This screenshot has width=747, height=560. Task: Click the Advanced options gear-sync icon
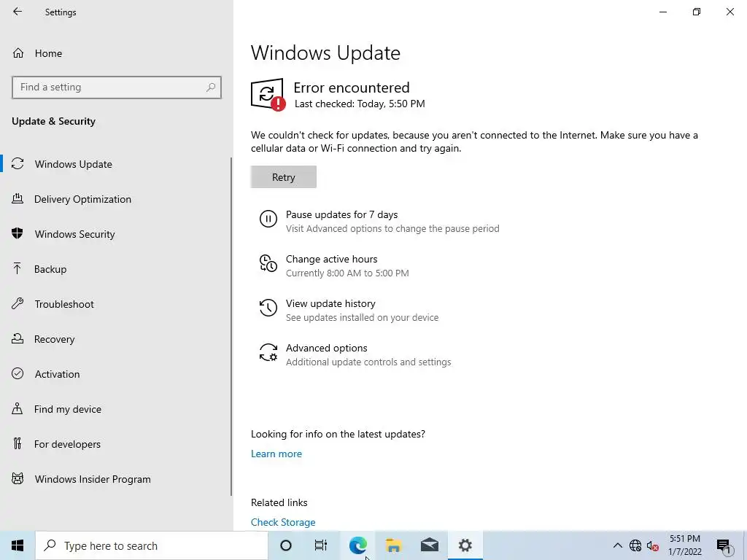point(268,352)
